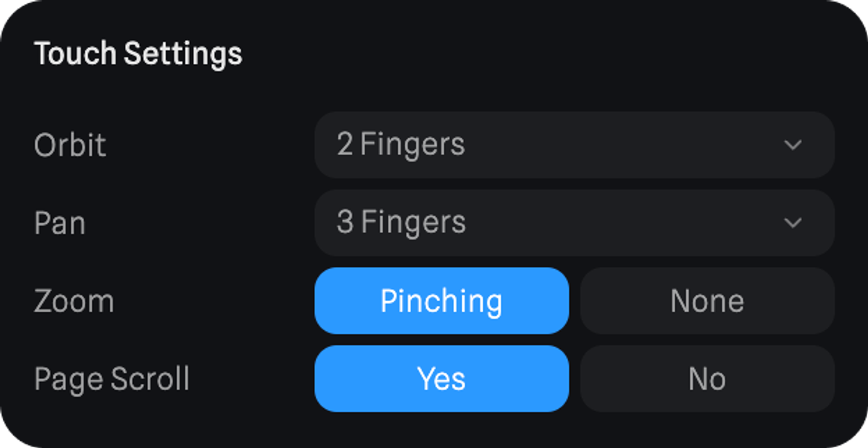Viewport: 868px width, 448px height.
Task: Click the Orbit setting label
Action: coord(70,145)
